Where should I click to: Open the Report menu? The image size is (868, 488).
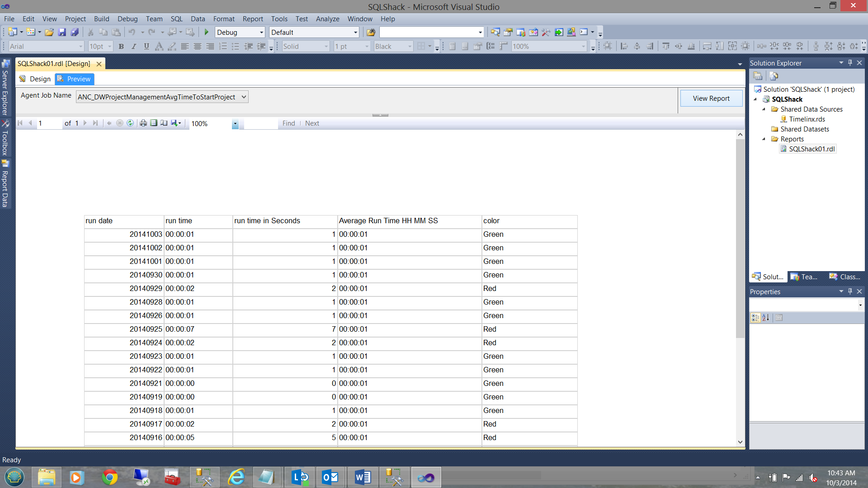point(252,19)
